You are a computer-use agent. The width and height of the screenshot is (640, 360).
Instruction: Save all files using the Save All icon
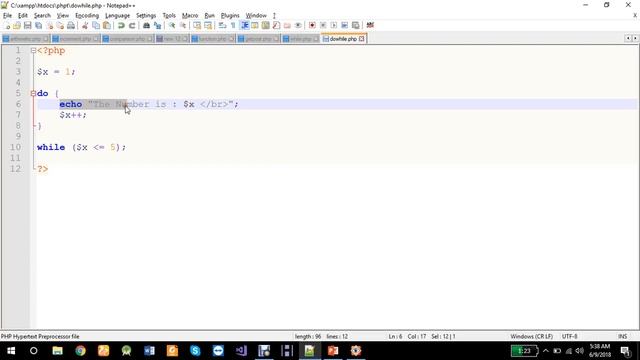pyautogui.click(x=38, y=25)
